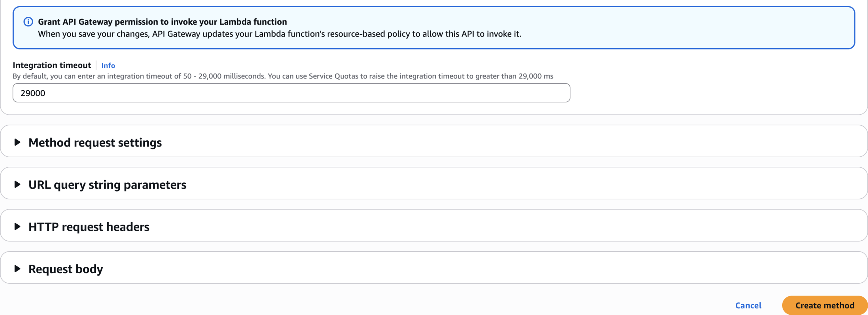
Task: Click the timeout description about Service Quotas
Action: coord(283,76)
